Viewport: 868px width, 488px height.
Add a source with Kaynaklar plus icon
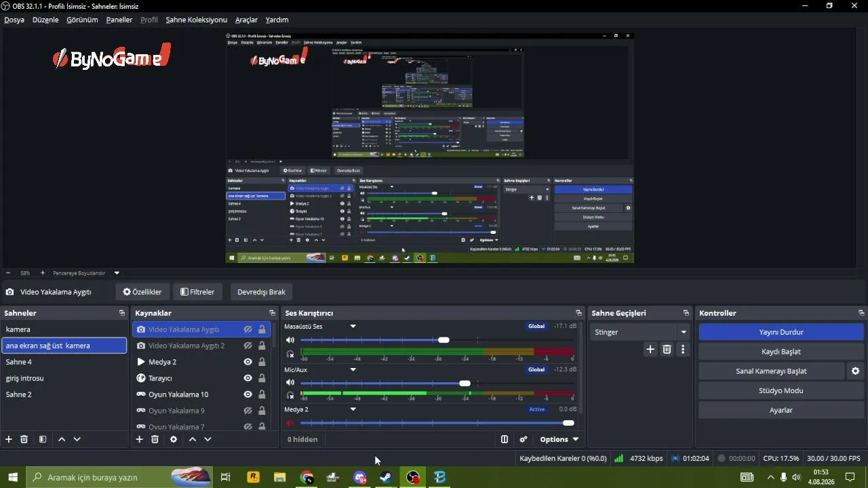[140, 439]
